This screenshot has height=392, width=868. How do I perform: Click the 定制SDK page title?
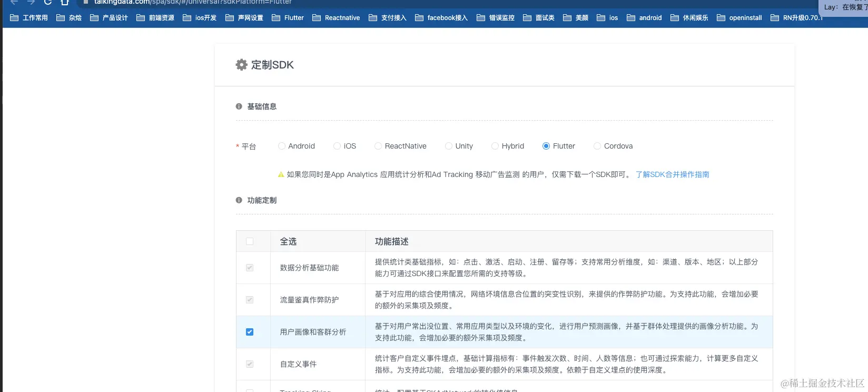pyautogui.click(x=272, y=65)
